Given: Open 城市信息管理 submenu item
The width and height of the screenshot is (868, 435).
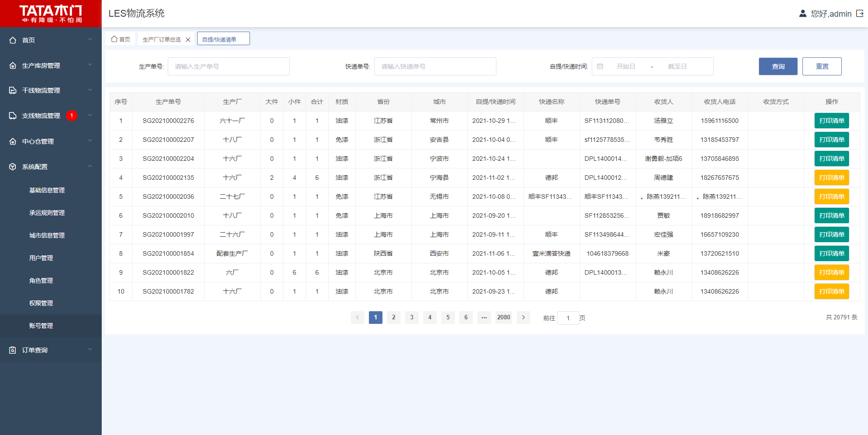Looking at the screenshot, I should (51, 235).
